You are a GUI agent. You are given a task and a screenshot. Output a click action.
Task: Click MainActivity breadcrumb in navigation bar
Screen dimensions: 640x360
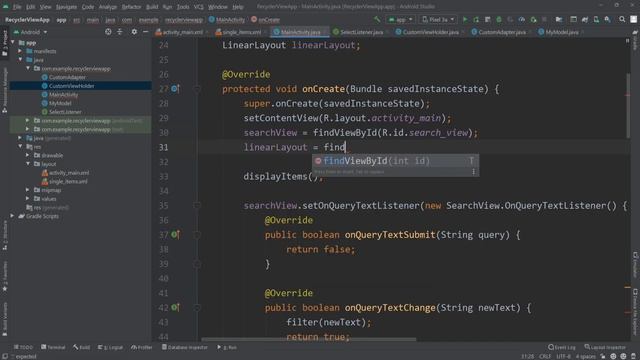coord(227,19)
